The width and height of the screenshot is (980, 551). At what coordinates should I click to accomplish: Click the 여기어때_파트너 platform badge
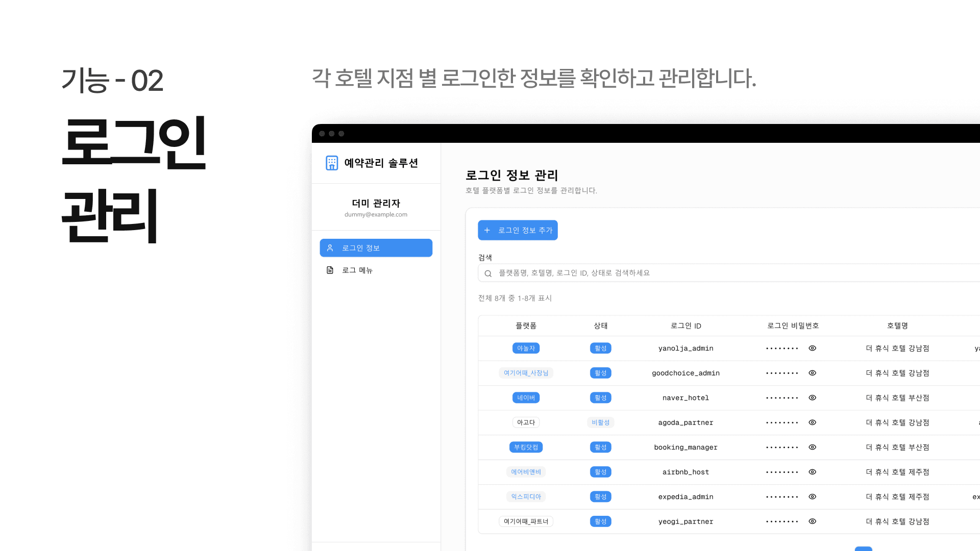coord(526,521)
